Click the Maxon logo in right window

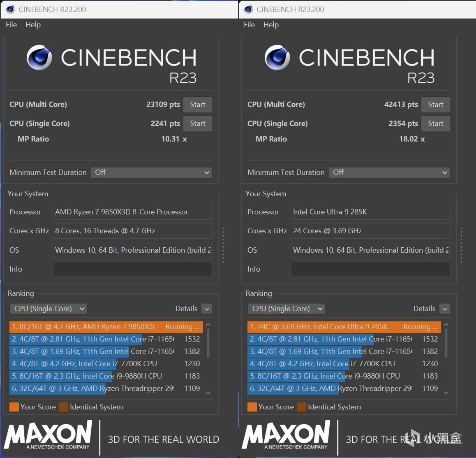tap(286, 435)
